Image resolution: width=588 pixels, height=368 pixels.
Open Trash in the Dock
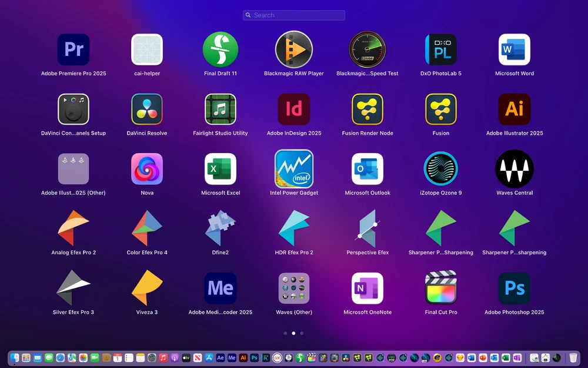[x=573, y=357]
